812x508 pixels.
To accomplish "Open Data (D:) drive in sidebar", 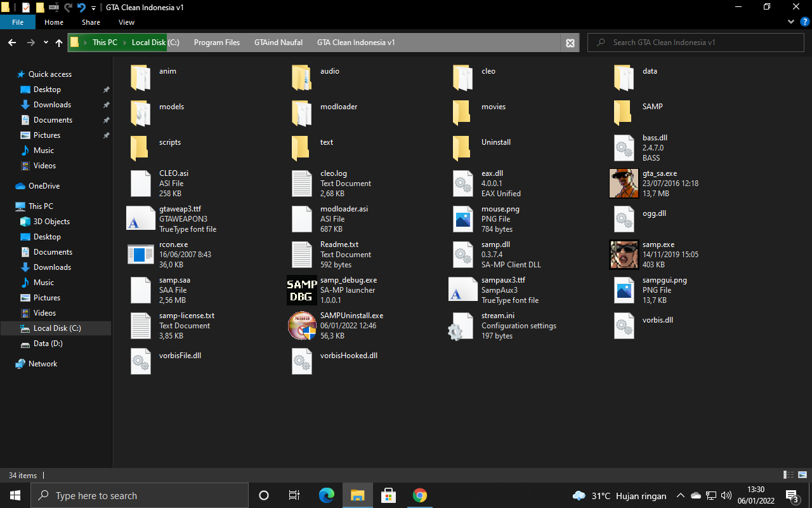I will coord(48,344).
